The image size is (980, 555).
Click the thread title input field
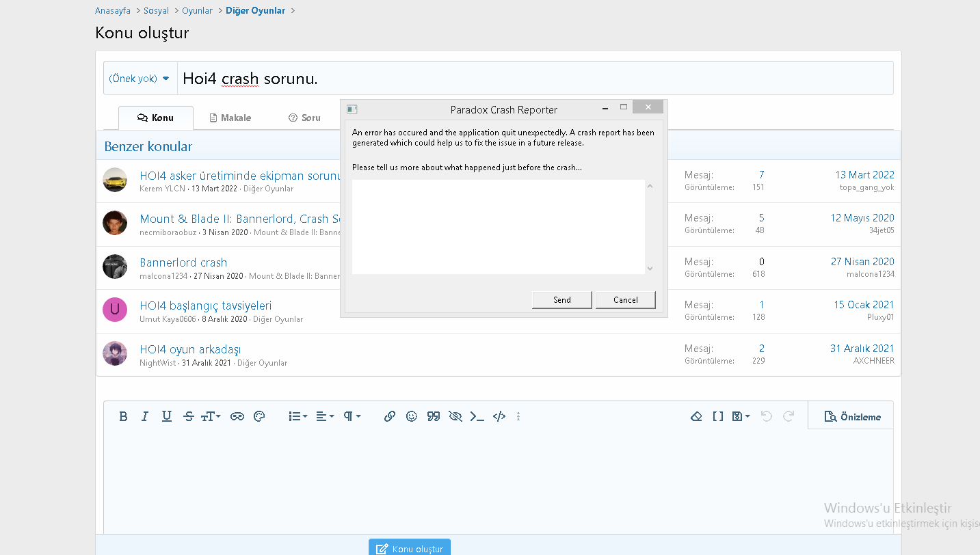[535, 79]
